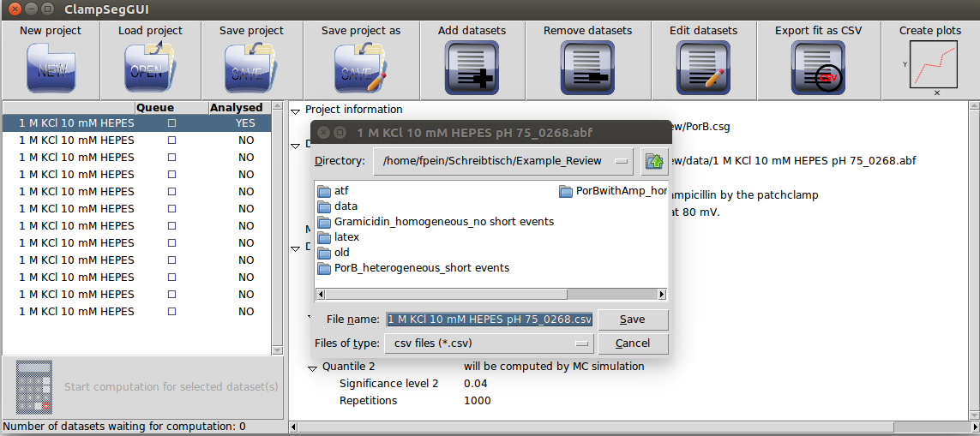Click the Repetitions value 1000

click(x=477, y=400)
